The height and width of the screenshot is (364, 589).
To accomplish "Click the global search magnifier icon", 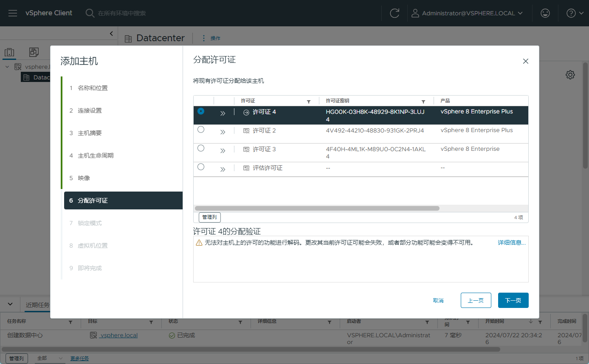I will pos(90,13).
